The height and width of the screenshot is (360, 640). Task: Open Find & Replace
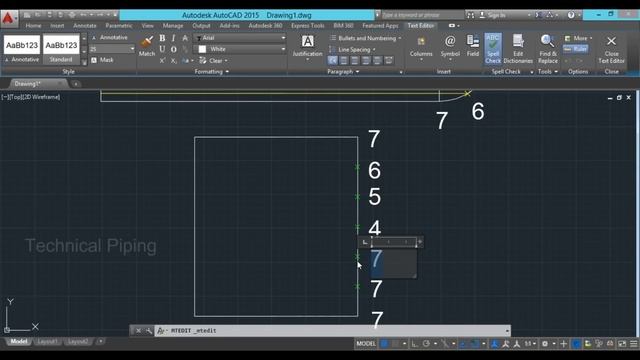point(548,49)
